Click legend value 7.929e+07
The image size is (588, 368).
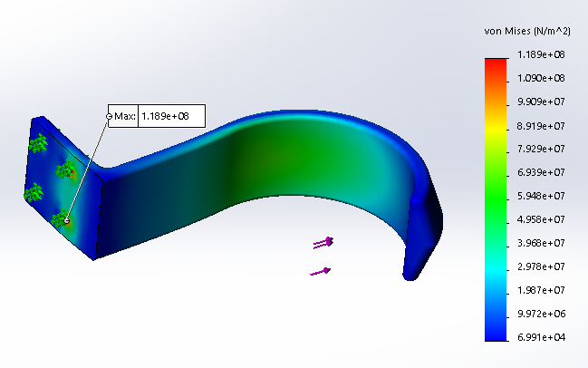[541, 149]
